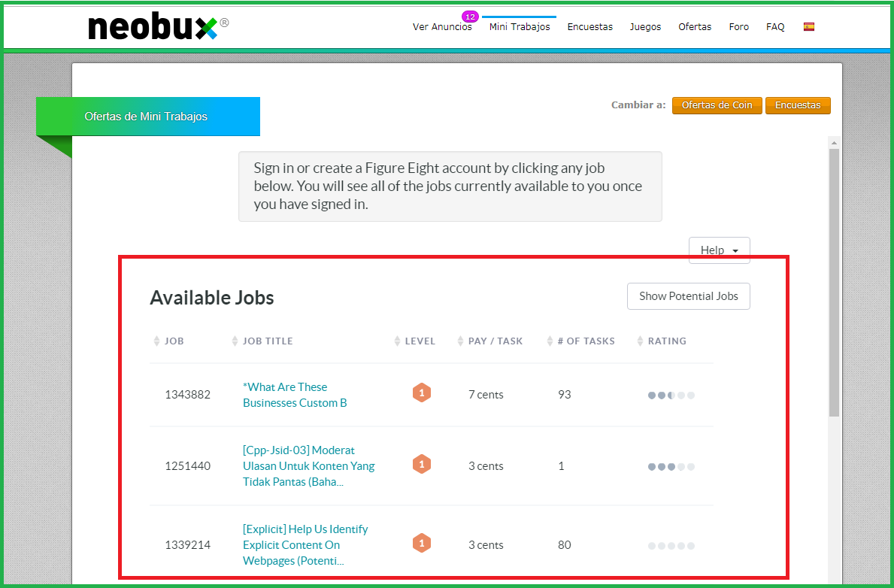Screen dimensions: 894x588
Task: Sort table by JOB column
Action: [168, 341]
